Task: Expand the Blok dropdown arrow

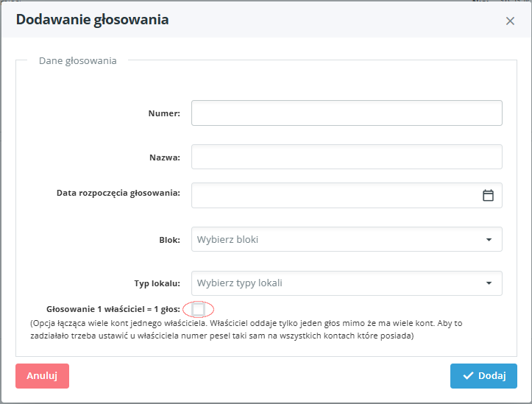Action: coord(489,239)
